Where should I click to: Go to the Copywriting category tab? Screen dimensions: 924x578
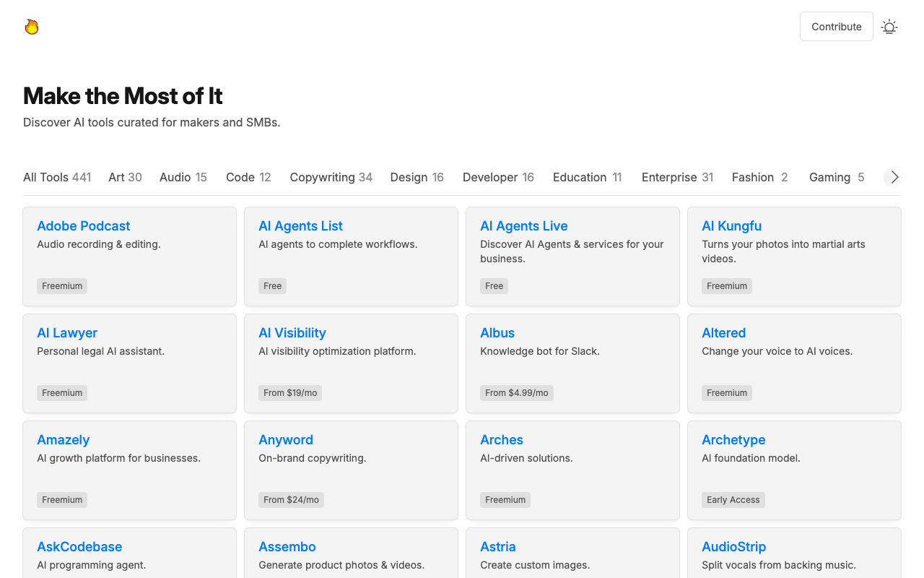point(331,177)
